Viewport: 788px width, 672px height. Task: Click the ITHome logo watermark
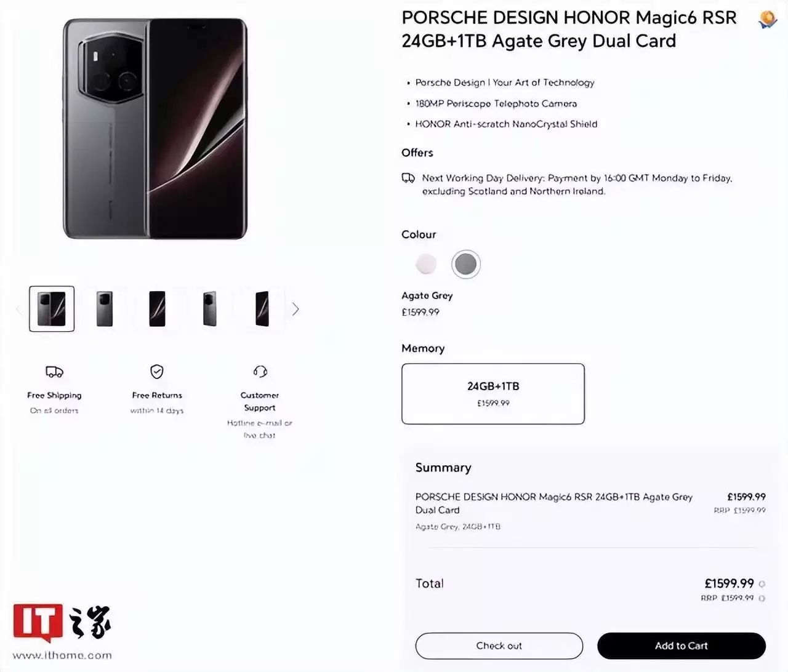pyautogui.click(x=62, y=631)
